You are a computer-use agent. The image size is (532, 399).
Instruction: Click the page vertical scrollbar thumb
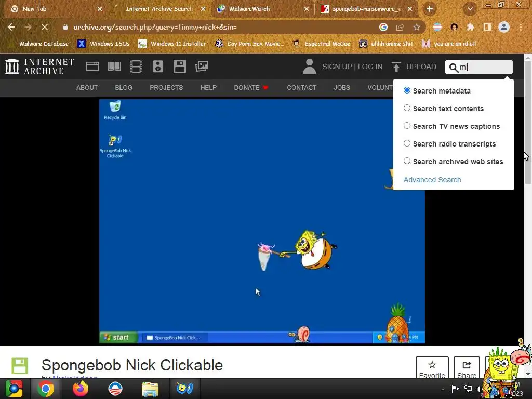click(528, 122)
